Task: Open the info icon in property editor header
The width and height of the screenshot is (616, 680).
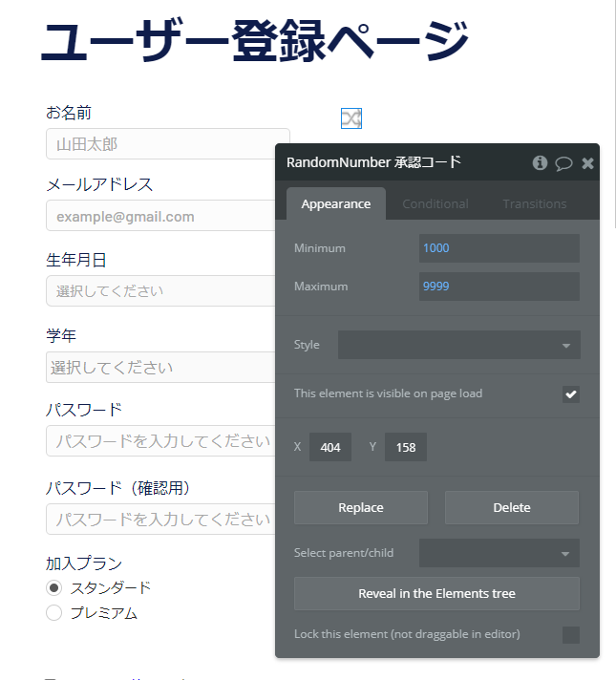Action: coord(540,163)
